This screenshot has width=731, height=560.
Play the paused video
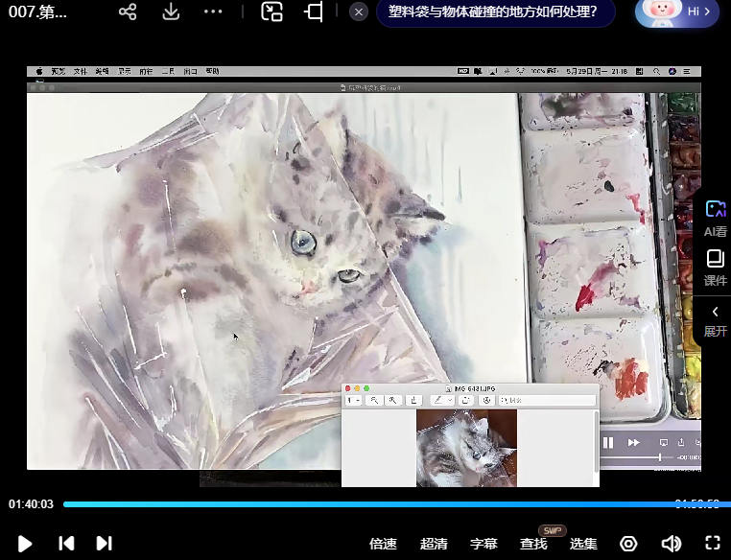pos(25,543)
